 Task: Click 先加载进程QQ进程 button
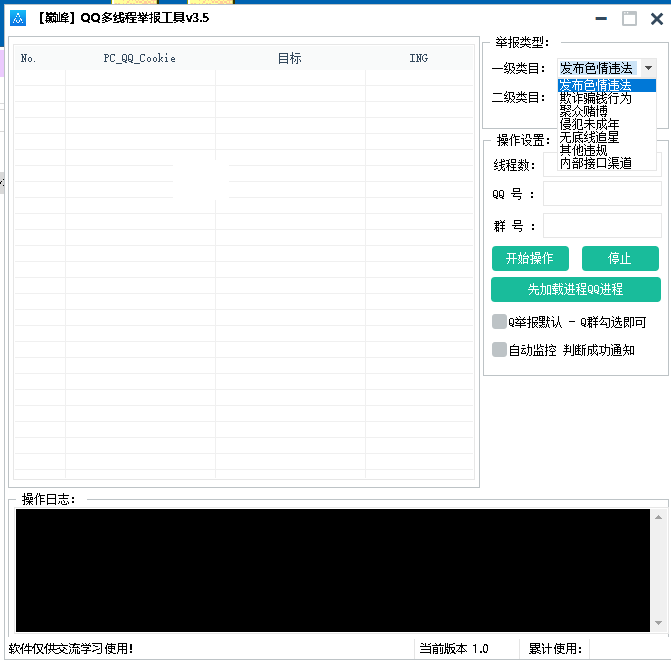click(x=575, y=289)
